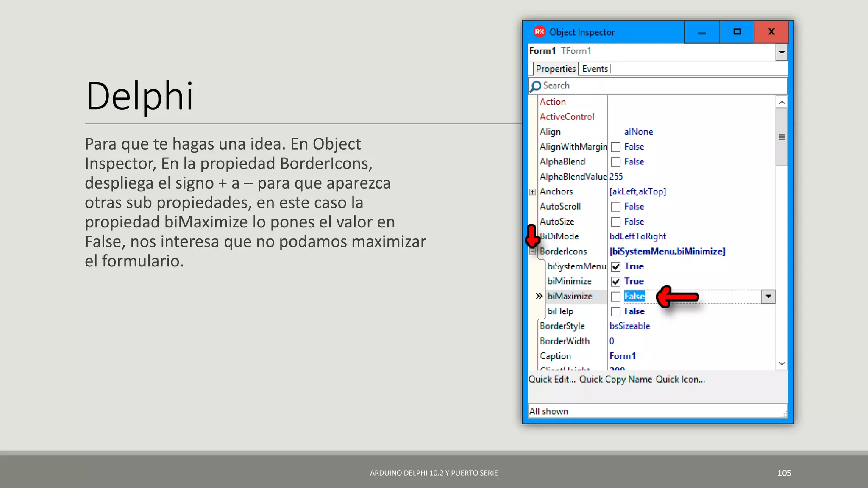Image resolution: width=868 pixels, height=488 pixels.
Task: Uncheck the biSystemMenu checkbox
Action: coord(615,266)
